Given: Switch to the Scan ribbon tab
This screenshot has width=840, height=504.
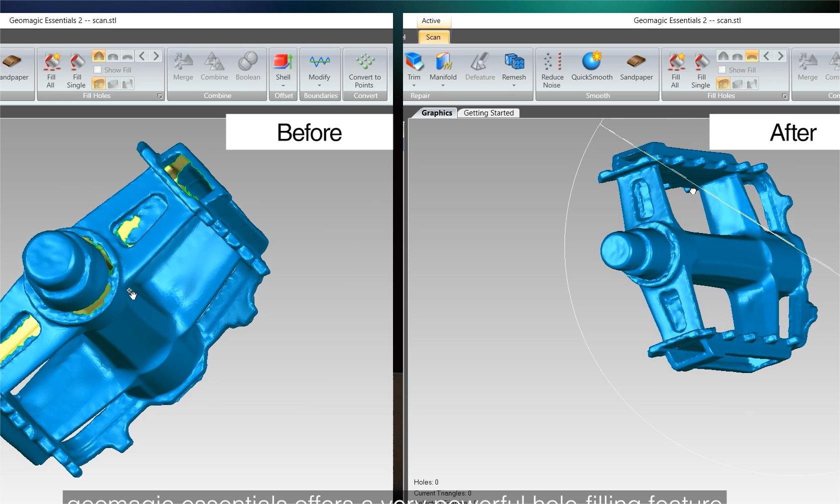Looking at the screenshot, I should (433, 37).
